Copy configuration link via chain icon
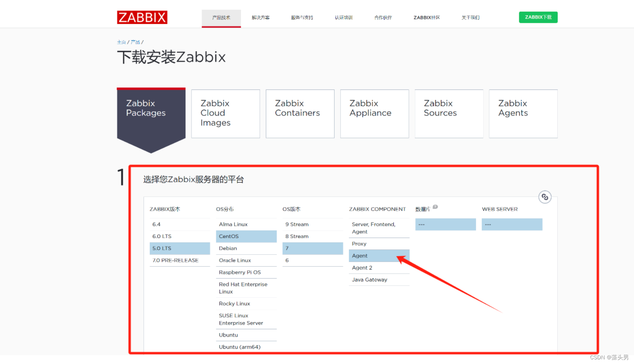The height and width of the screenshot is (364, 634). tap(545, 197)
